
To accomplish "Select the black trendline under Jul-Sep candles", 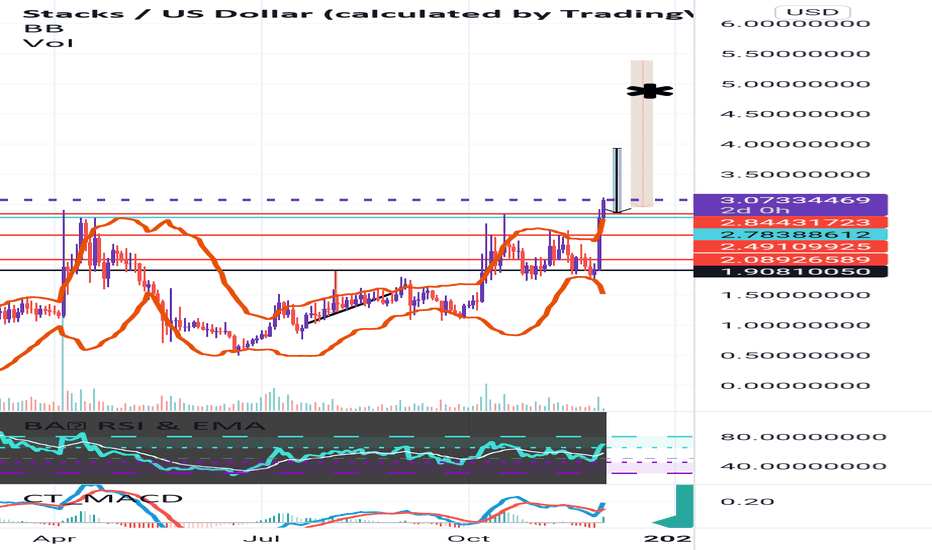I will (351, 307).
